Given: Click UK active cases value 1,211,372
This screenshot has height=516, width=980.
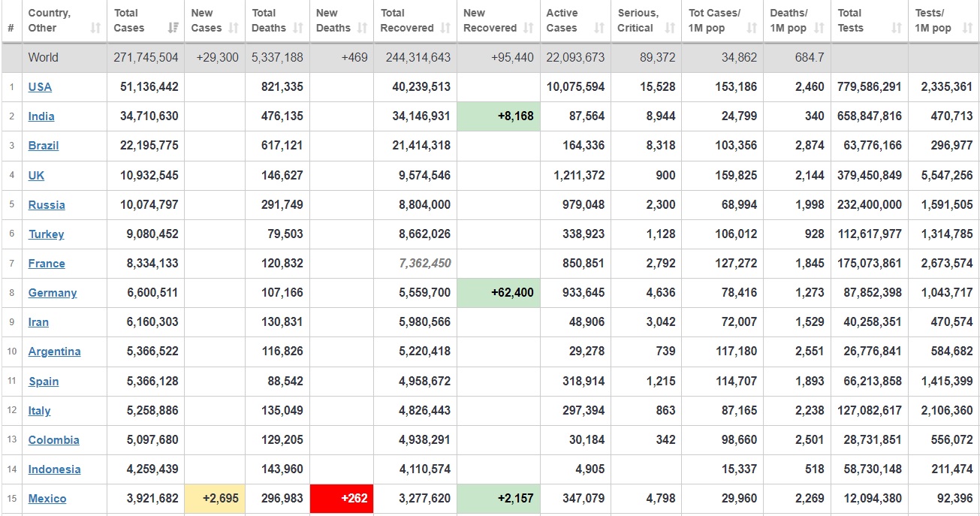Looking at the screenshot, I should point(579,176).
